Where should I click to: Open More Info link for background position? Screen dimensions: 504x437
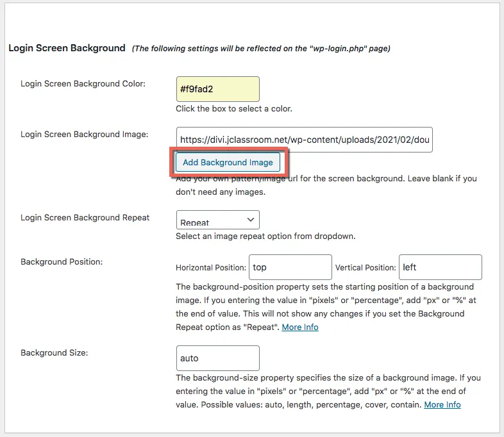(300, 327)
